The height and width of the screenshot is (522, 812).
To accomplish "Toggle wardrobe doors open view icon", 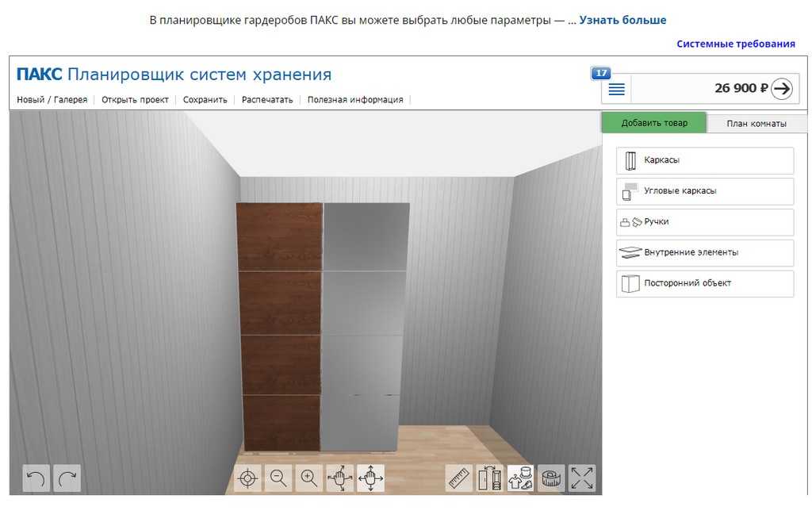I will (x=489, y=478).
